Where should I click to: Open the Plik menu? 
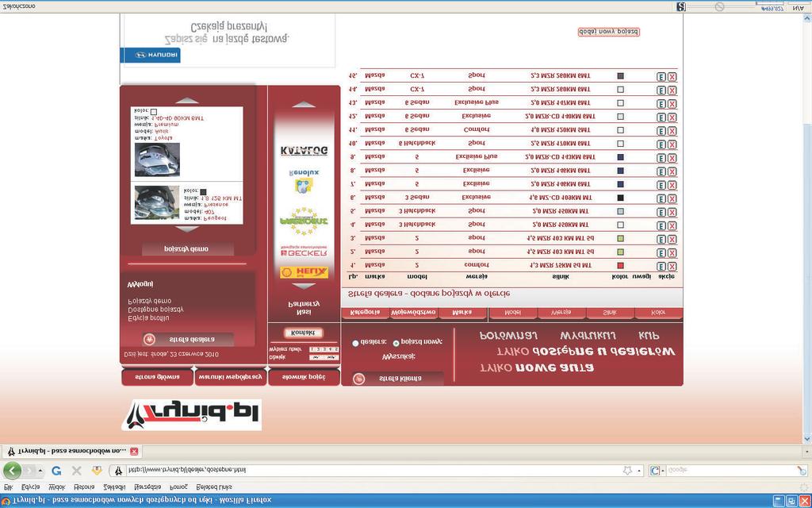(x=8, y=487)
